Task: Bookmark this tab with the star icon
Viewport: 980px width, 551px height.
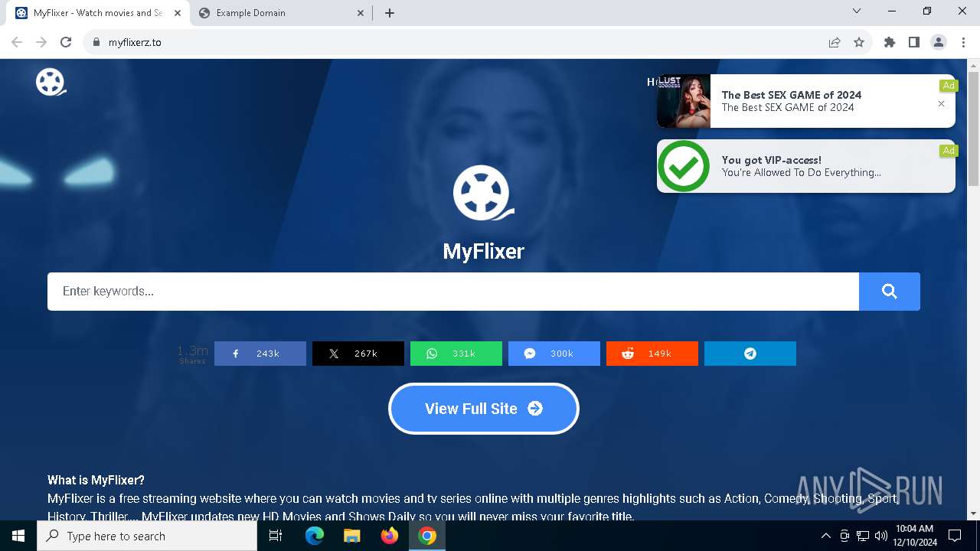Action: 859,42
